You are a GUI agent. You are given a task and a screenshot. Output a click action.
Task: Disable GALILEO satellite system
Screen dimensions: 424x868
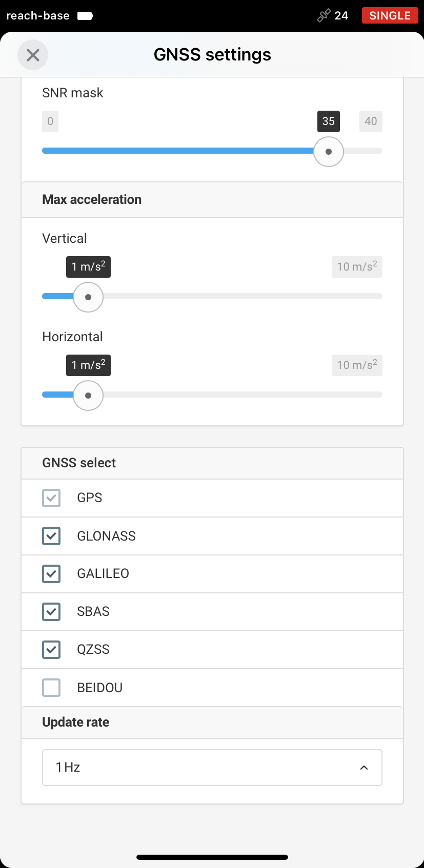pos(51,574)
